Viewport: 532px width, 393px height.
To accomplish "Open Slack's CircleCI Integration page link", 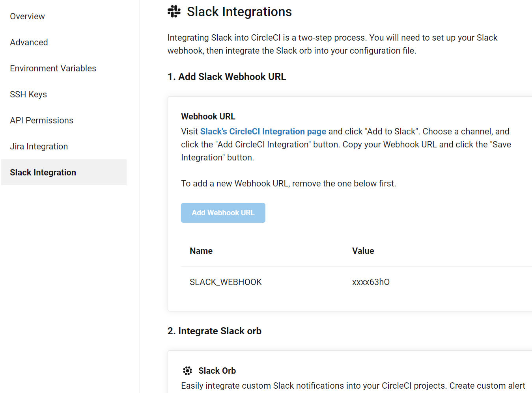I will pyautogui.click(x=263, y=131).
